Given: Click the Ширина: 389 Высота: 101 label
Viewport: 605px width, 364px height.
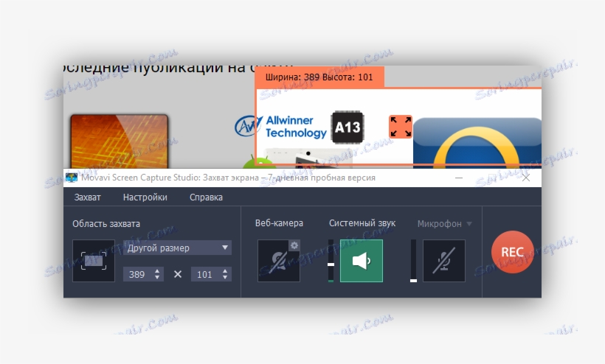Looking at the screenshot, I should [x=319, y=77].
